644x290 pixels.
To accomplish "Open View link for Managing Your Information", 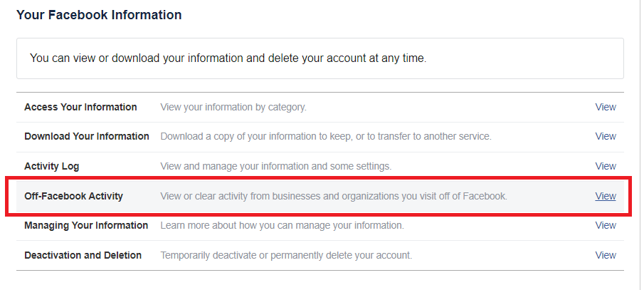I will point(606,225).
